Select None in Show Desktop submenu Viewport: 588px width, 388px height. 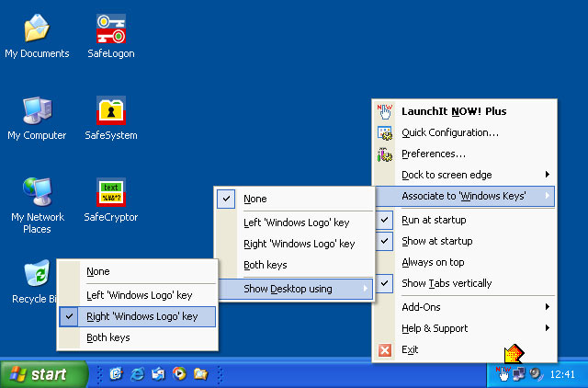[138, 271]
